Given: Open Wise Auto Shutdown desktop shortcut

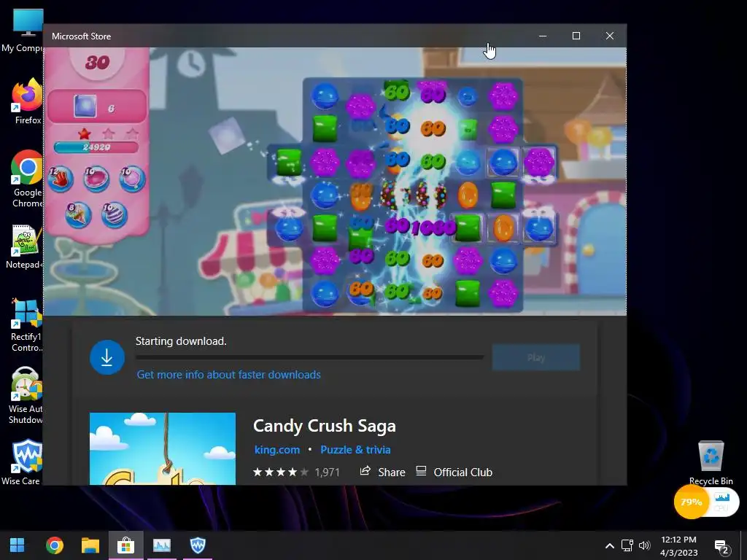Looking at the screenshot, I should (x=26, y=395).
